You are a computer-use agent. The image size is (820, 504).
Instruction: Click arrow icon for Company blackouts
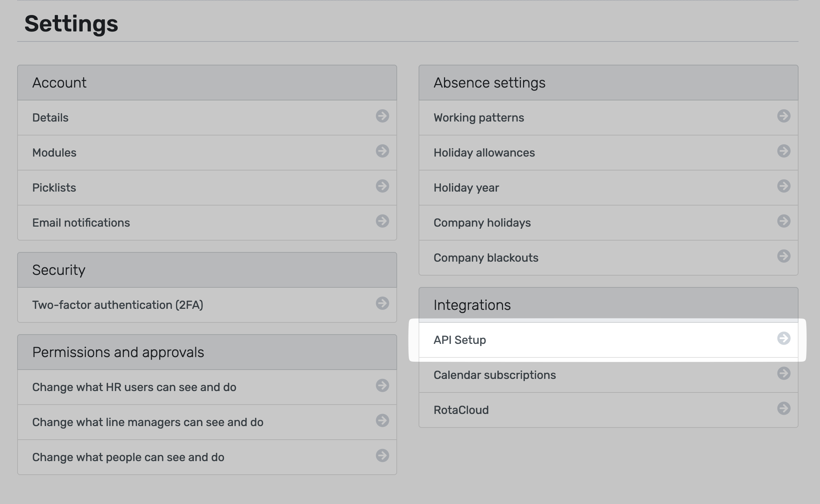point(784,256)
